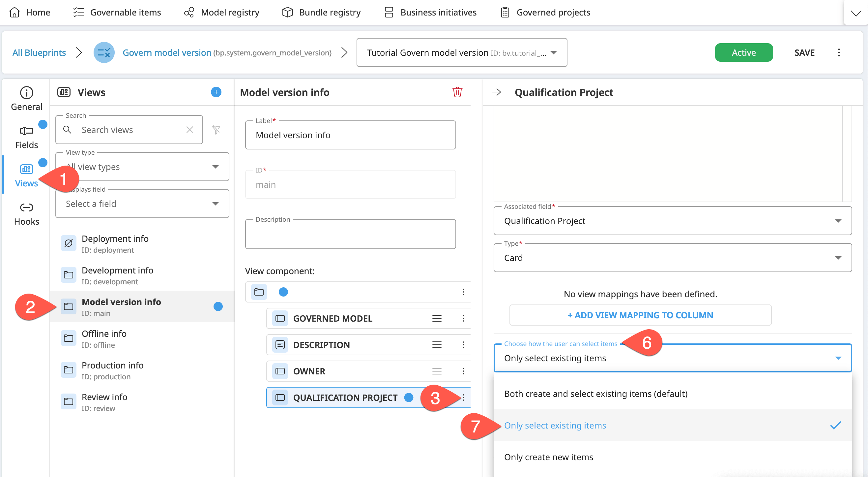Switch to Hooks section in sidebar

pyautogui.click(x=26, y=213)
